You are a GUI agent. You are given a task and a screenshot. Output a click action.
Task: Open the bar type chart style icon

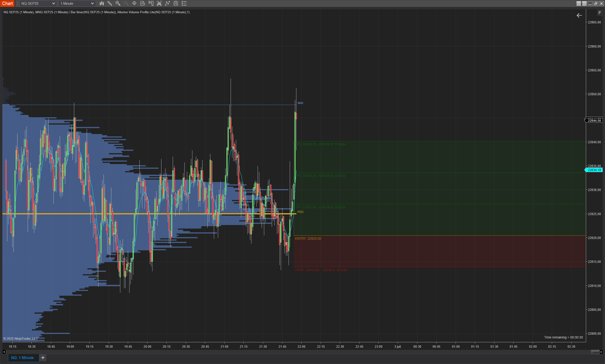pos(102,4)
